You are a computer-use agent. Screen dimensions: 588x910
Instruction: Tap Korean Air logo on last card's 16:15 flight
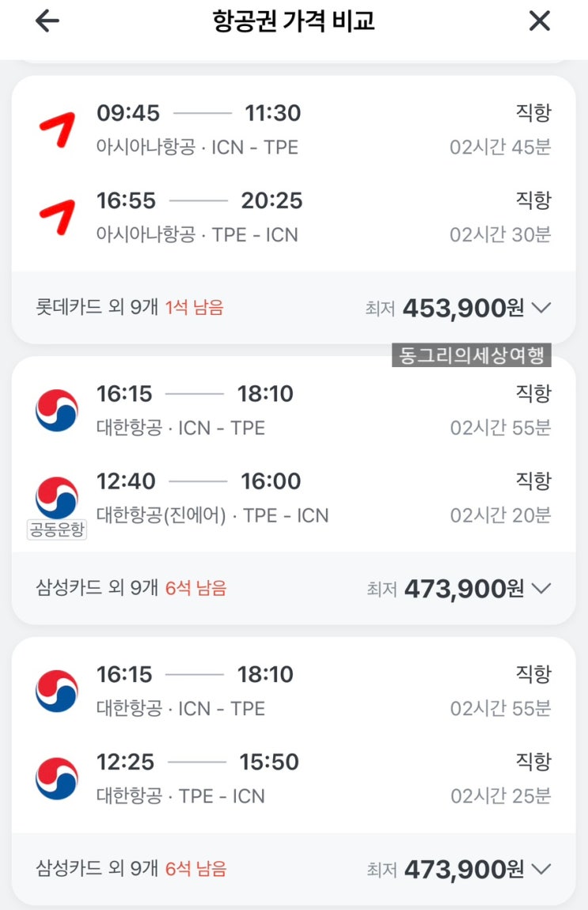(57, 691)
